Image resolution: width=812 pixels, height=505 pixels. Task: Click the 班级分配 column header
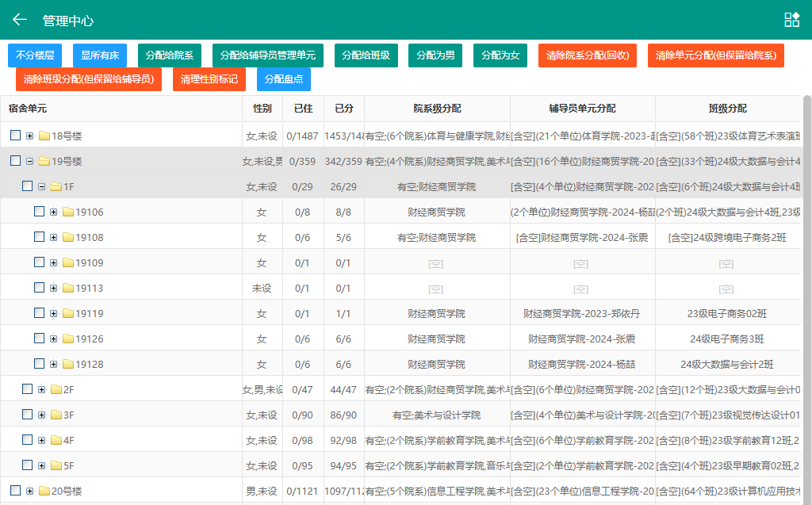click(x=728, y=109)
